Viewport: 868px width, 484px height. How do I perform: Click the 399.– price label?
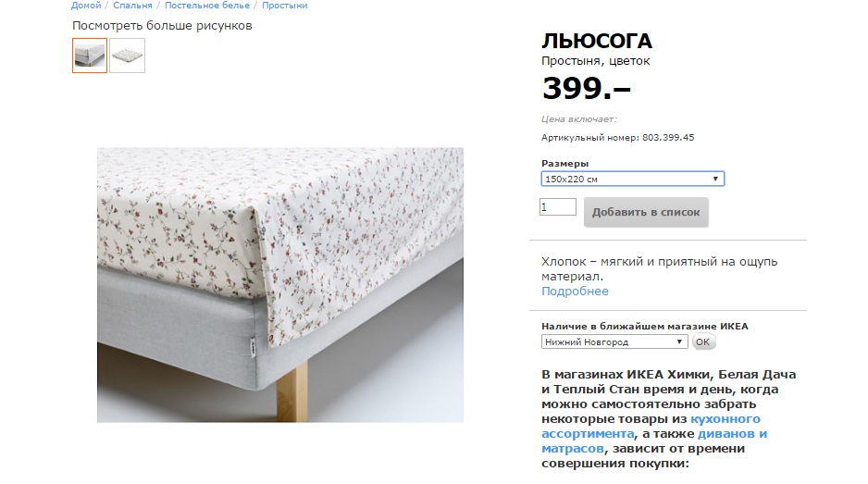587,88
